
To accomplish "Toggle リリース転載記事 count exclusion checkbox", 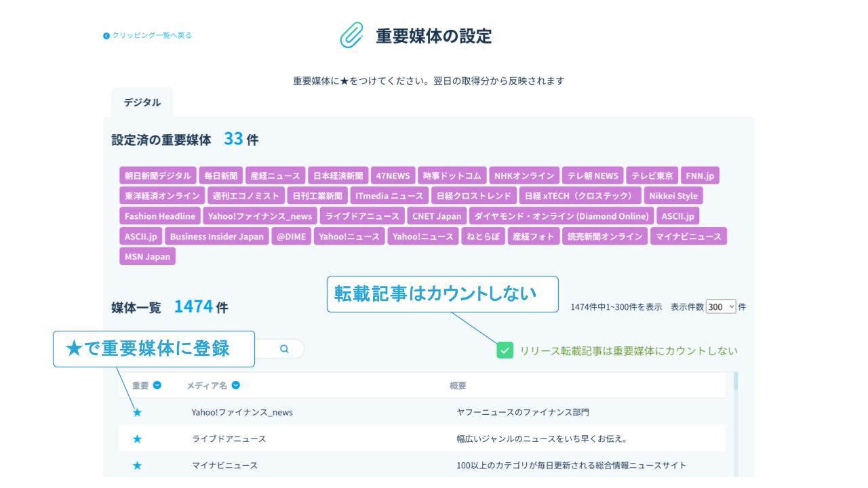I will click(505, 350).
